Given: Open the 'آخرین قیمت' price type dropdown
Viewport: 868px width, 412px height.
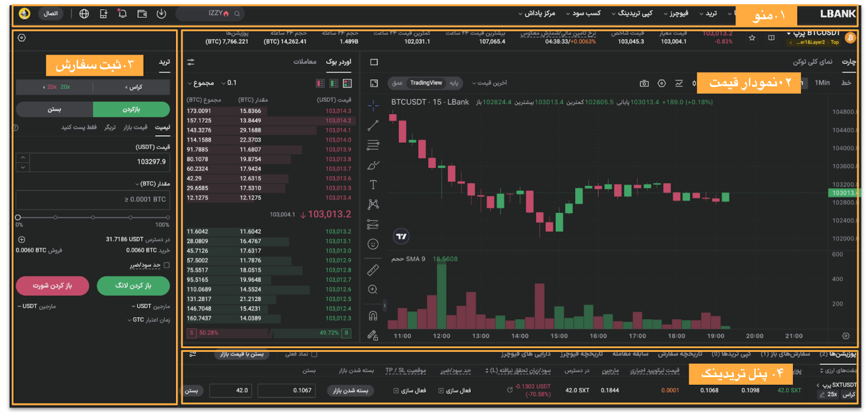Looking at the screenshot, I should pyautogui.click(x=490, y=83).
